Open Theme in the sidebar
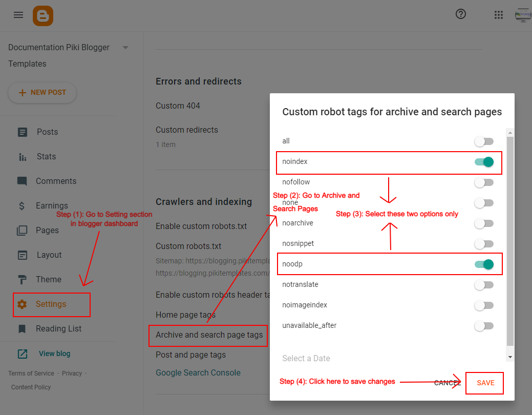This screenshot has height=415, width=532. 49,280
